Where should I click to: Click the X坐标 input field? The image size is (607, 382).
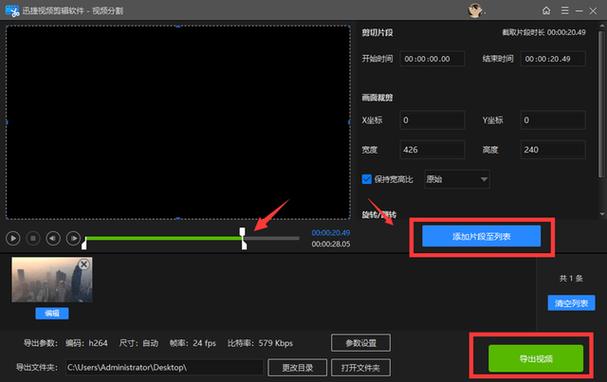tap(432, 120)
